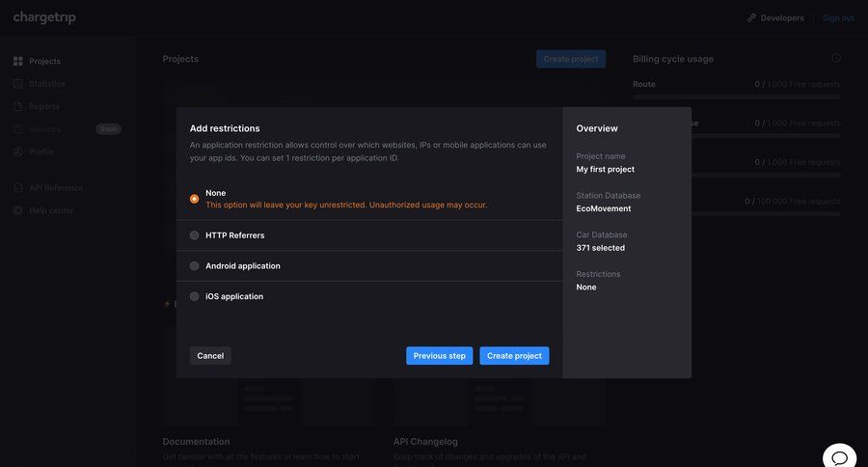The image size is (868, 467).
Task: Click the chargetrip logo
Action: (x=44, y=17)
